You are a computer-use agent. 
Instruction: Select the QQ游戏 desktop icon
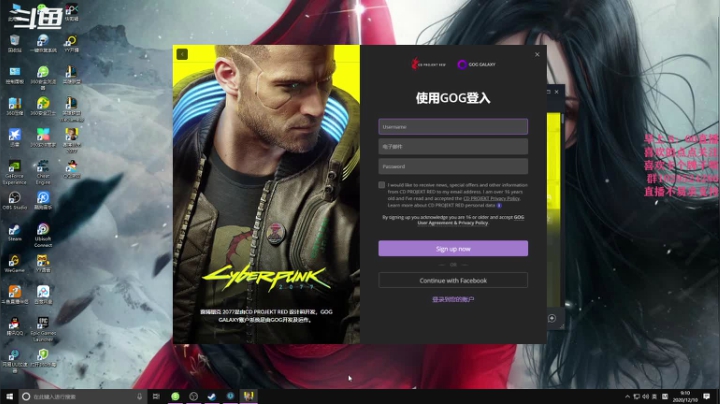tap(71, 169)
